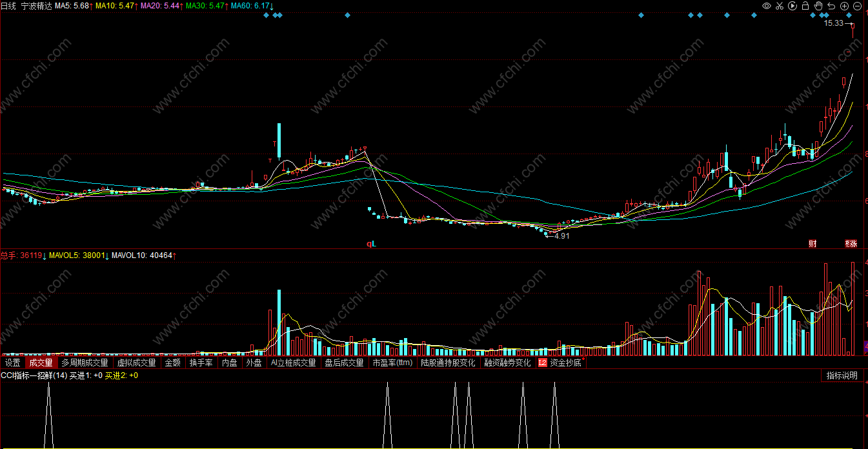Click the blue diamond marker right of the chart's center

tap(641, 15)
